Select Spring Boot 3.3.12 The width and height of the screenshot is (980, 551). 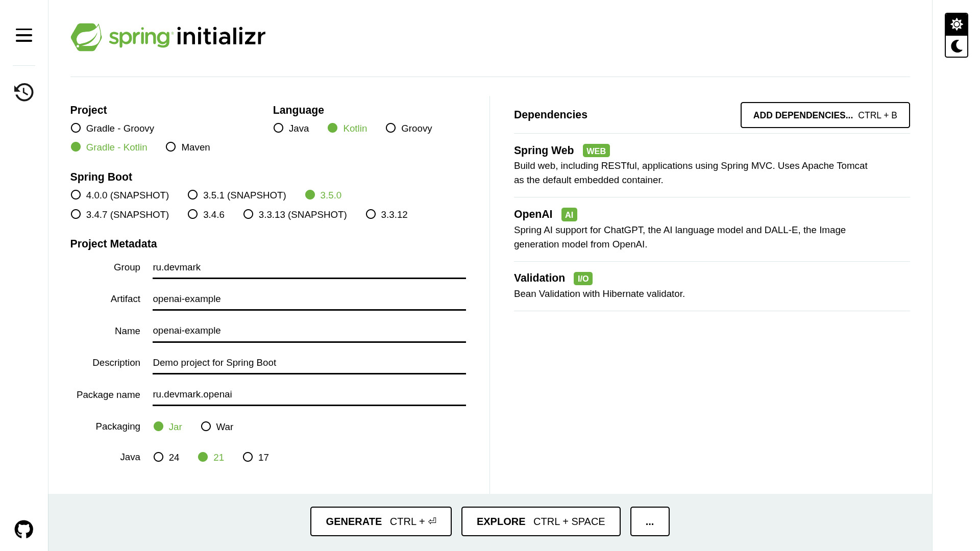click(386, 215)
